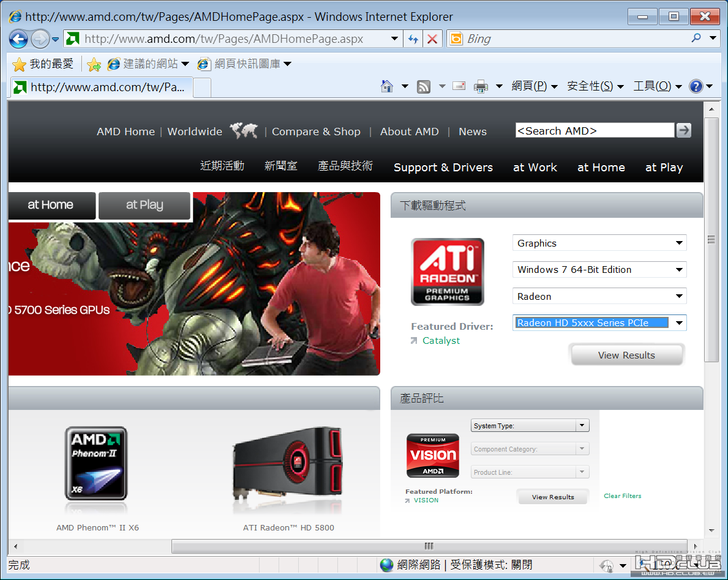Open About AMD link
Image resolution: width=728 pixels, height=580 pixels.
tap(409, 132)
